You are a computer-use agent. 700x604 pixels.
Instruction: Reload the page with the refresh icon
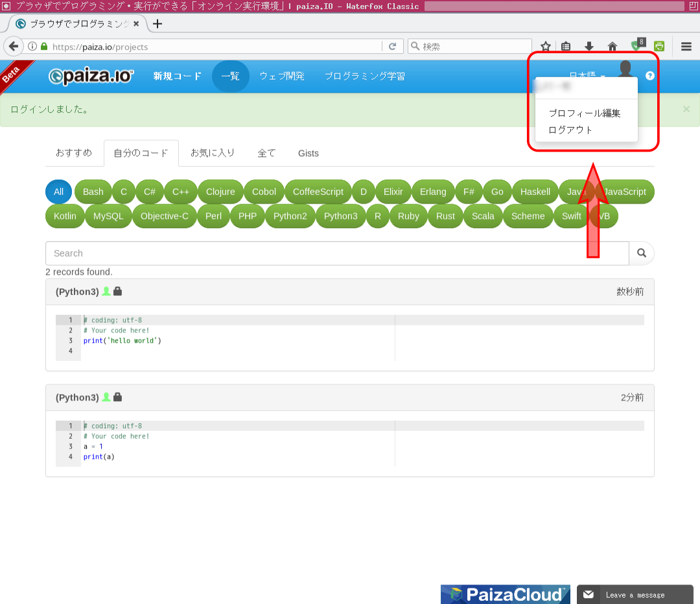coord(391,47)
